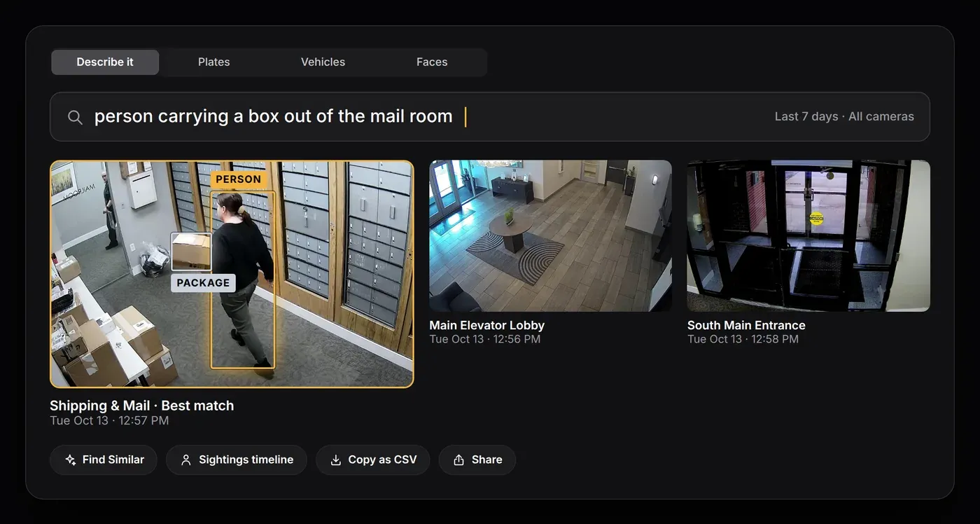Click the download icon on Copy as CSV
This screenshot has height=524, width=980.
coord(335,460)
